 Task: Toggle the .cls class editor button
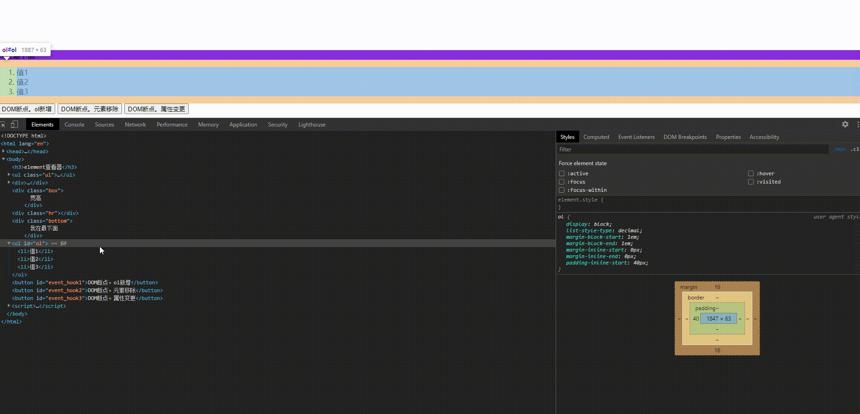(x=855, y=149)
